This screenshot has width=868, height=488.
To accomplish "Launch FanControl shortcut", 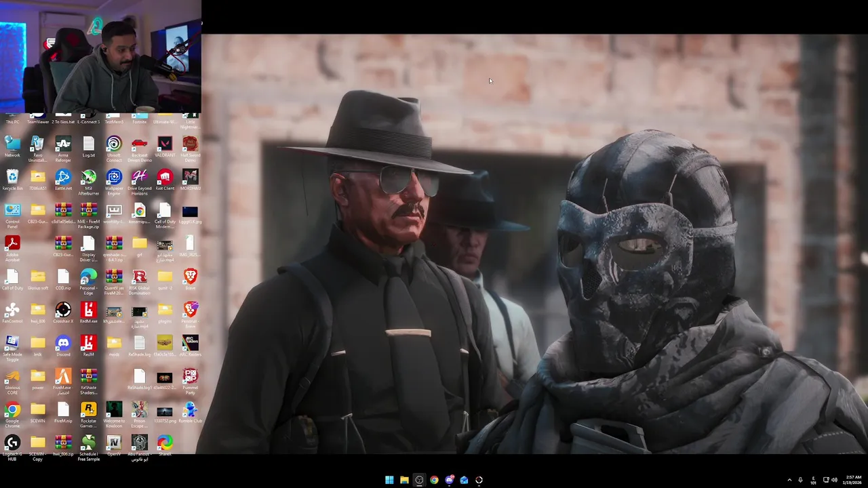I will click(x=12, y=313).
